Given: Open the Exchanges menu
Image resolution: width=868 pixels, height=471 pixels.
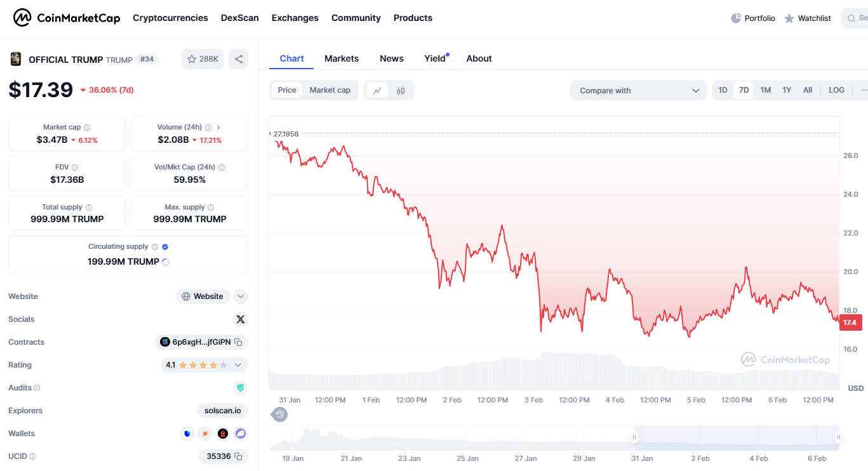Looking at the screenshot, I should click(x=295, y=18).
